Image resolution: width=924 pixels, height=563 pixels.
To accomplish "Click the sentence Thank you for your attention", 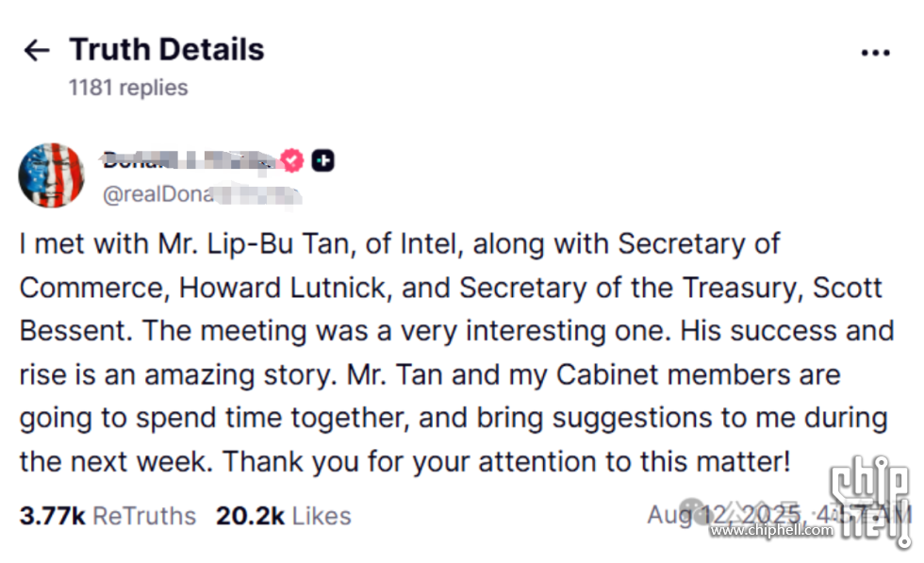I will [x=505, y=461].
